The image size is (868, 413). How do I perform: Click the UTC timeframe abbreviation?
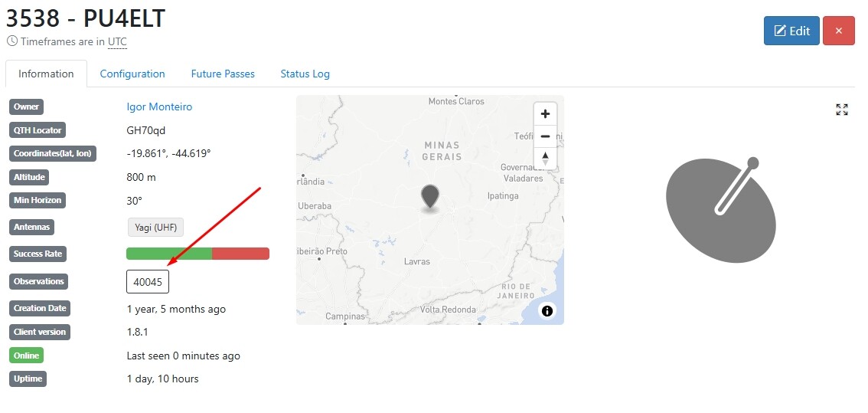coord(117,41)
